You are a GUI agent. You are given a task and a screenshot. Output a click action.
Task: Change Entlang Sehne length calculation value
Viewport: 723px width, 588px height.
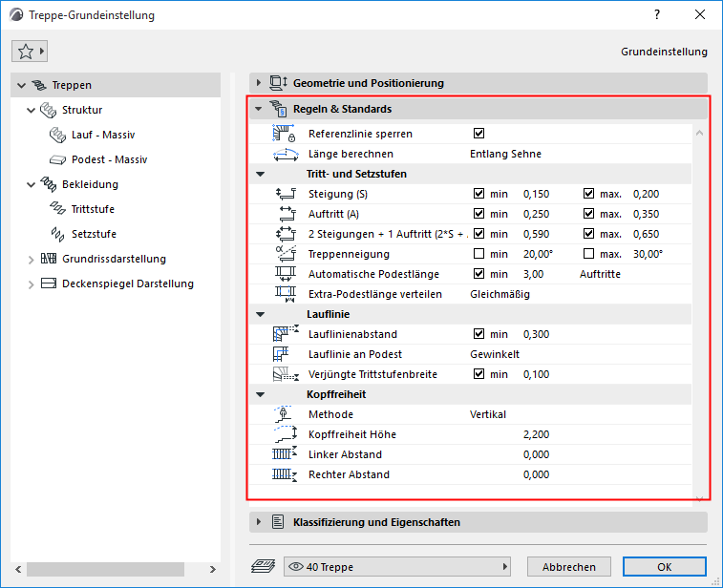(x=505, y=154)
